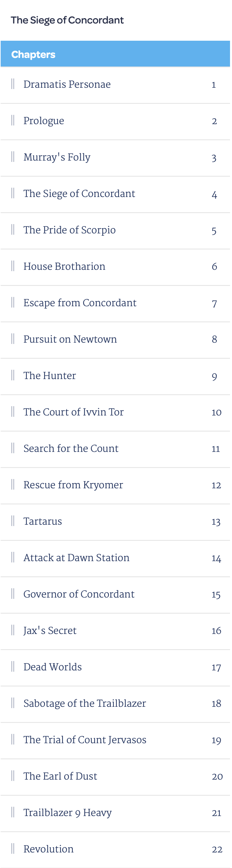The image size is (232, 868).
Task: Select Attack at Dawn Station chapter
Action: pos(115,559)
